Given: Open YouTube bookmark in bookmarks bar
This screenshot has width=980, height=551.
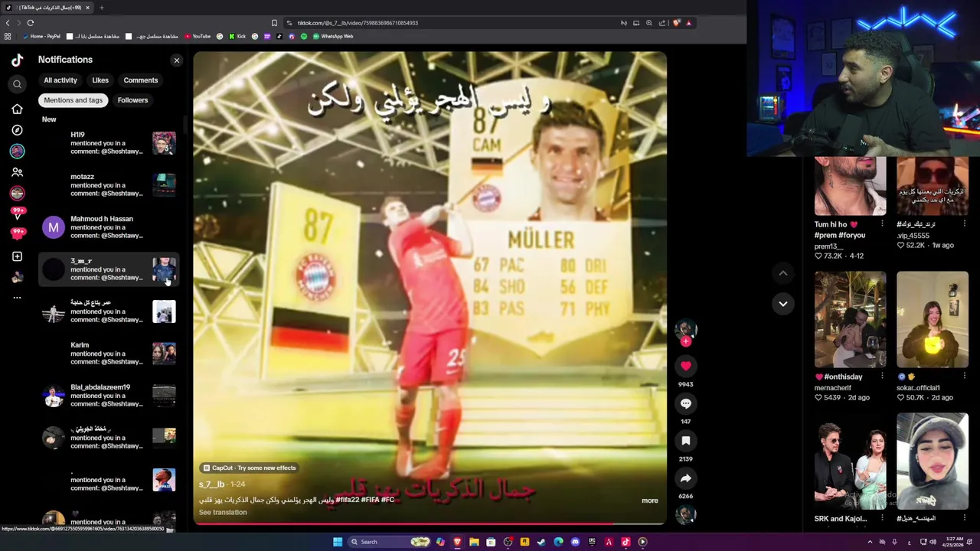Looking at the screenshot, I should pos(198,37).
